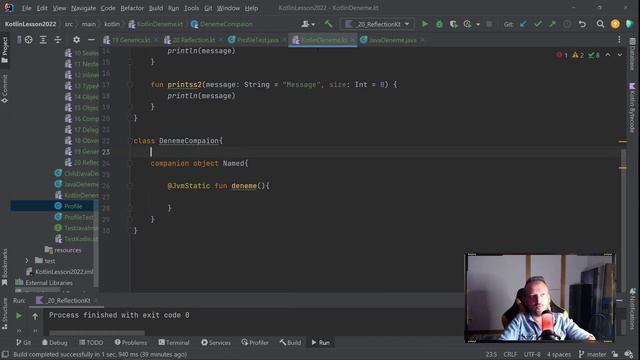Open profiler run options dropdown arrow
640x360 pixels.
pos(478,24)
